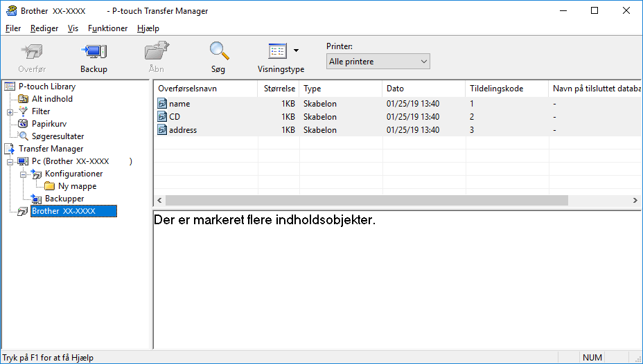Select the Ny mappe folder
This screenshot has height=364, width=643.
(x=77, y=186)
